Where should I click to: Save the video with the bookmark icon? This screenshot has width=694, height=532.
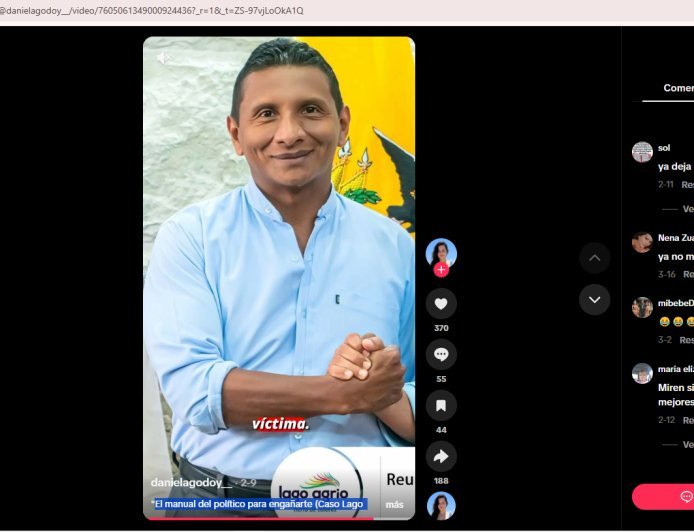point(441,405)
